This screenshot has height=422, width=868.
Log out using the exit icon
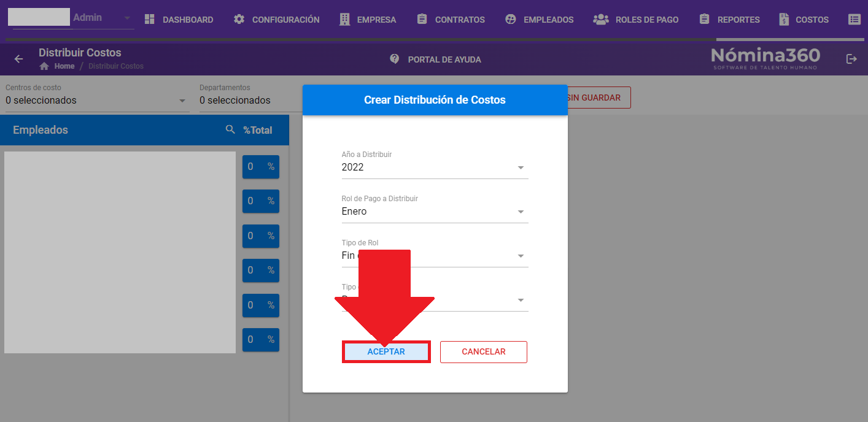(x=851, y=59)
